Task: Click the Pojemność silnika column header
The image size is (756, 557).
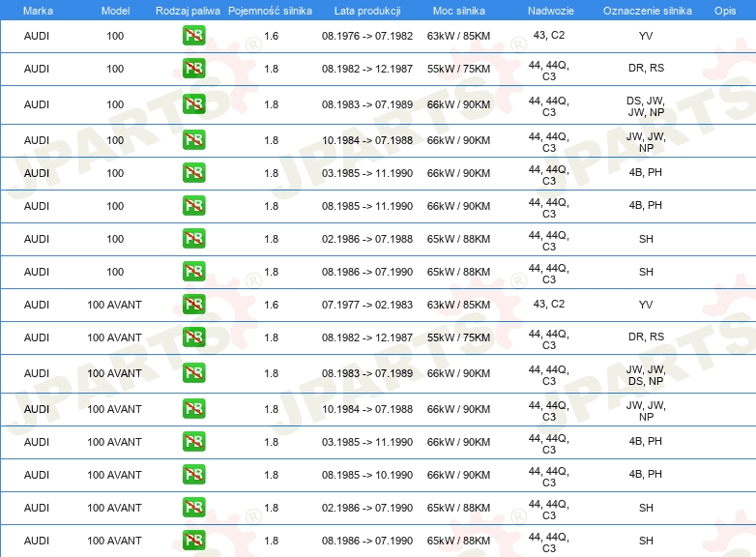Action: point(270,11)
